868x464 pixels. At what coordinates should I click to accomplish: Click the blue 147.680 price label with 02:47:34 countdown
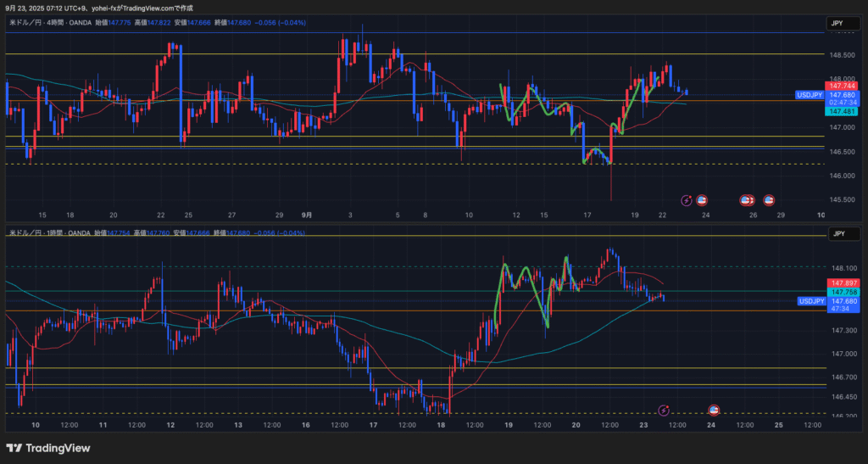click(x=842, y=98)
